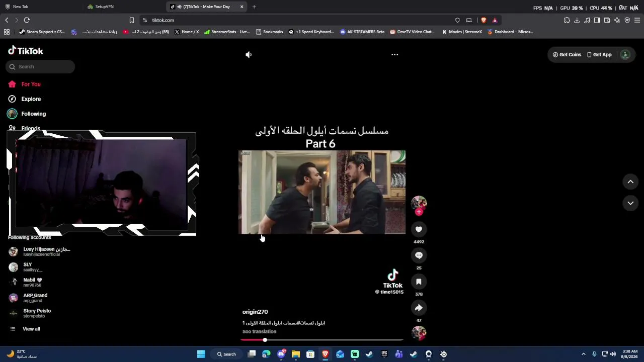644x362 pixels.
Task: Open the sound disc under share count
Action: [419, 333]
